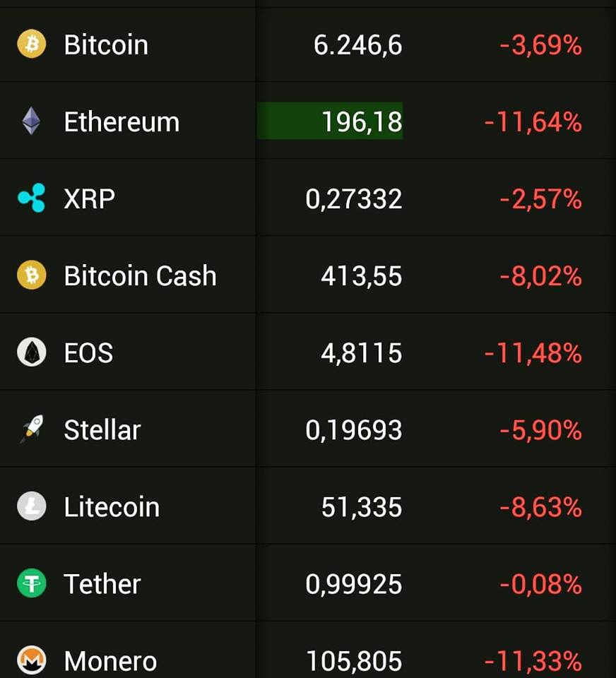Open Bitcoin Cash name label
Viewport: 616px width, 678px height.
point(140,275)
